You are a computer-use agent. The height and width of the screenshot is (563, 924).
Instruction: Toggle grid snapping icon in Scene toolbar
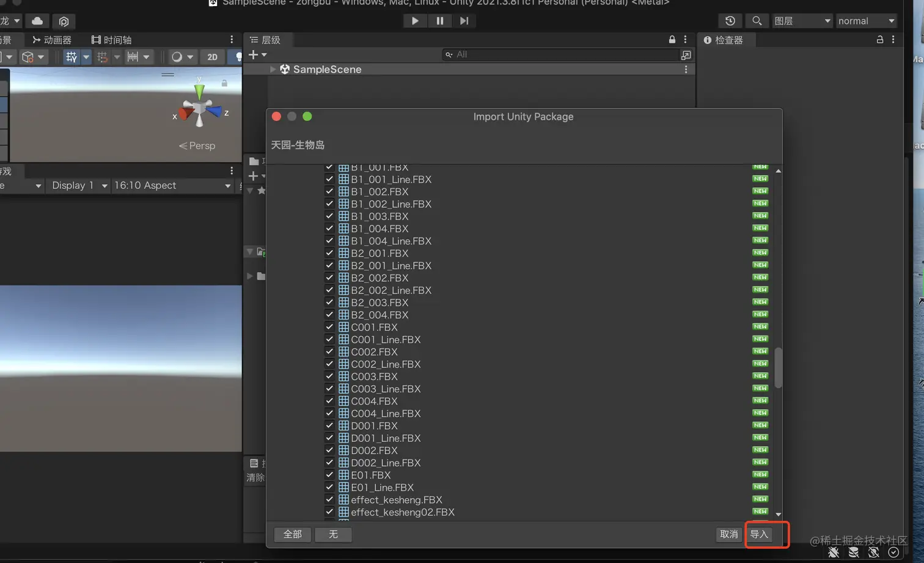click(102, 57)
